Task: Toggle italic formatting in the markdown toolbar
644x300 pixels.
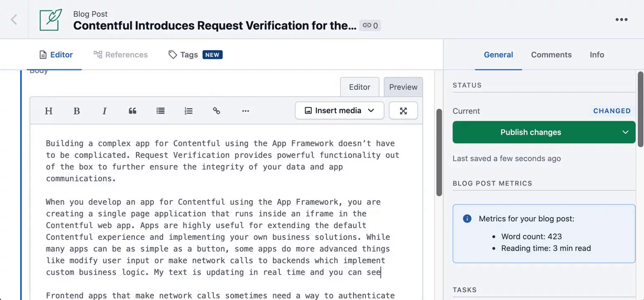Action: [x=105, y=111]
